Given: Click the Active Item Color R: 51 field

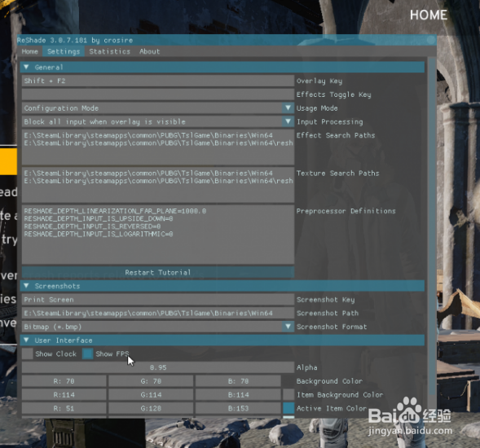Looking at the screenshot, I should coord(64,409).
